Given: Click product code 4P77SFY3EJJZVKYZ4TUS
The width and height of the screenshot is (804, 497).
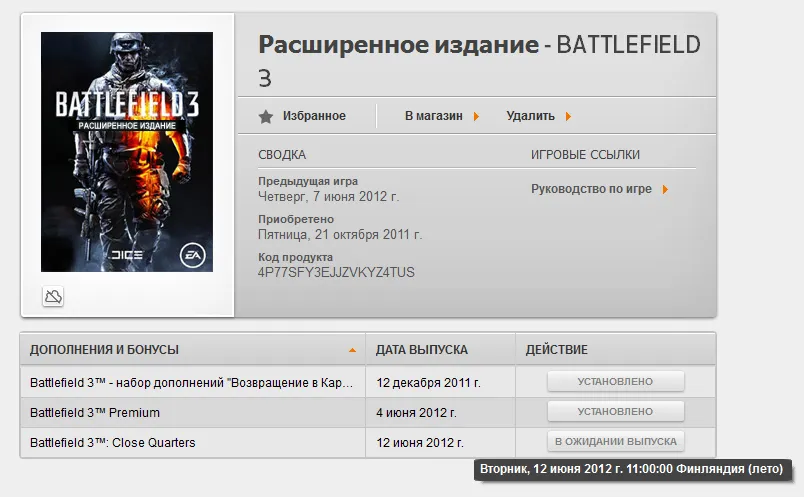Looking at the screenshot, I should 336,272.
